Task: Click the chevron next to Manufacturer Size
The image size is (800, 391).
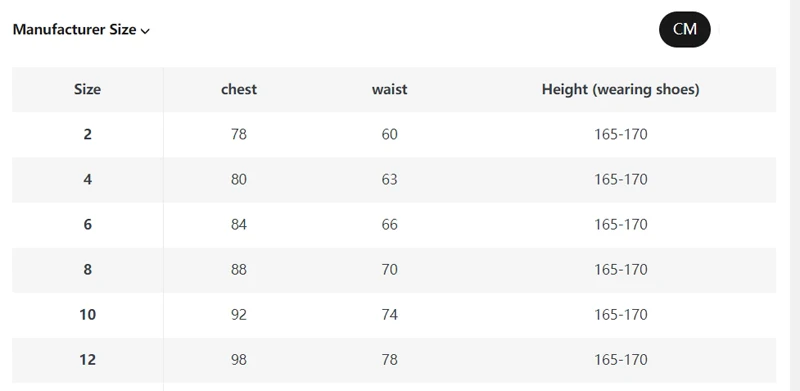Action: (145, 31)
